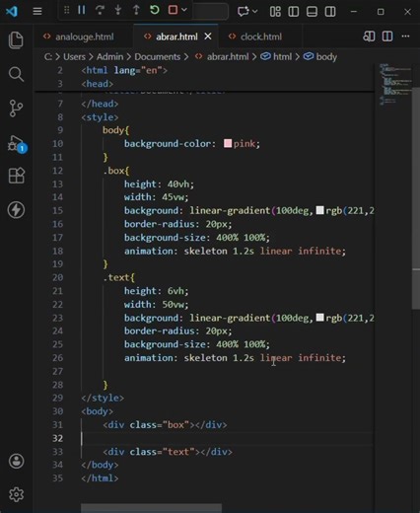The height and width of the screenshot is (513, 420).
Task: Switch to clock.html tab
Action: [260, 37]
